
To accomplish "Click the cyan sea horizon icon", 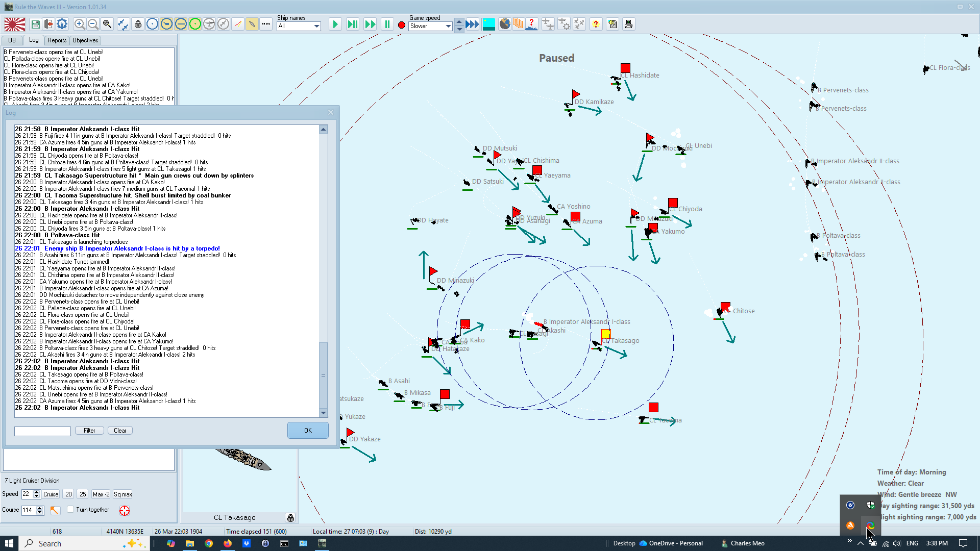I will pyautogui.click(x=489, y=24).
